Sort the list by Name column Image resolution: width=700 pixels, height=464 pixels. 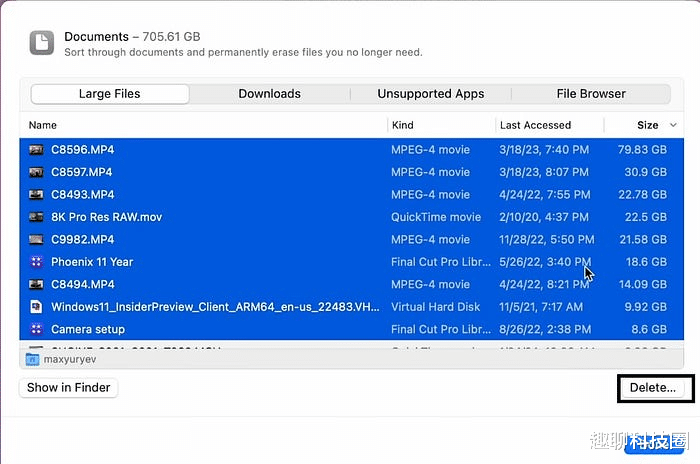[x=43, y=125]
